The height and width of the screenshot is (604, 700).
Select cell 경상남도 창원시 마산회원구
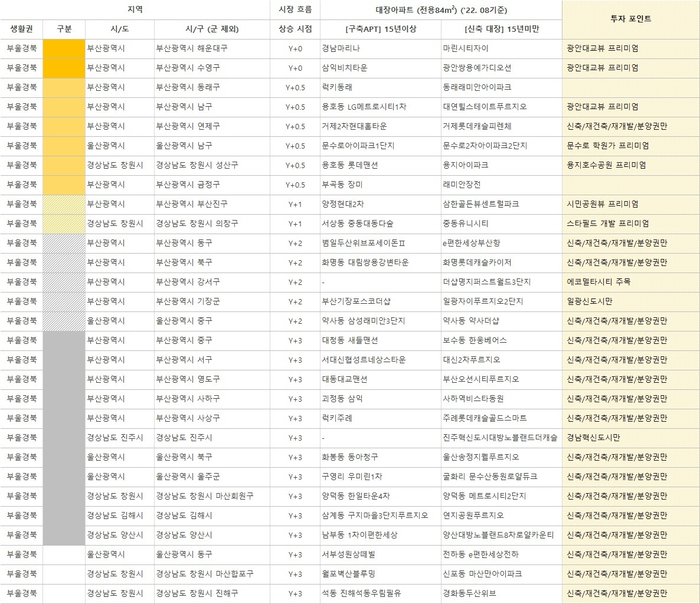[x=212, y=497]
